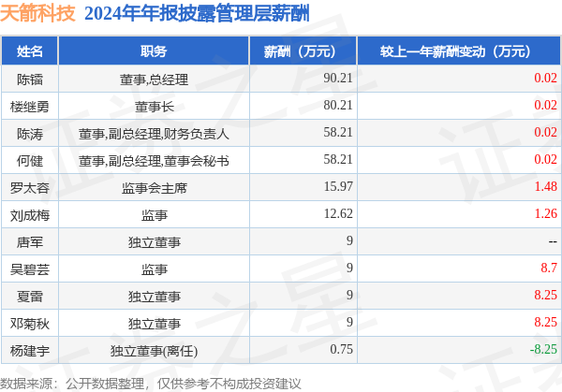Image resolution: width=562 pixels, height=392 pixels.
Task: Click the 天箭科技 title text
Action: (37, 14)
